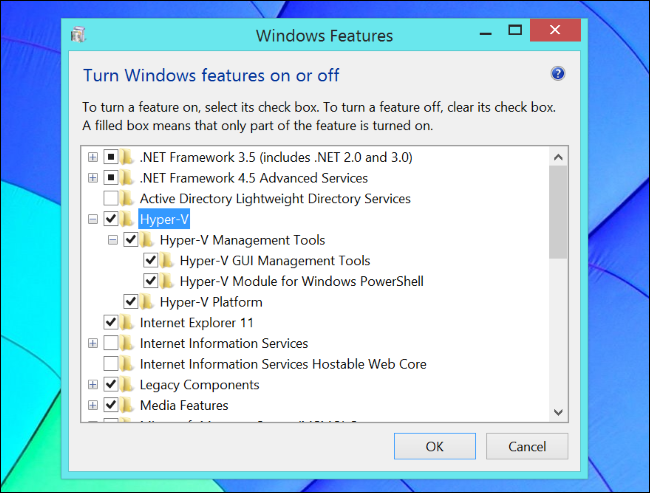650x493 pixels.
Task: Click the folder icon beside Hyper-V Platform
Action: coord(147,302)
